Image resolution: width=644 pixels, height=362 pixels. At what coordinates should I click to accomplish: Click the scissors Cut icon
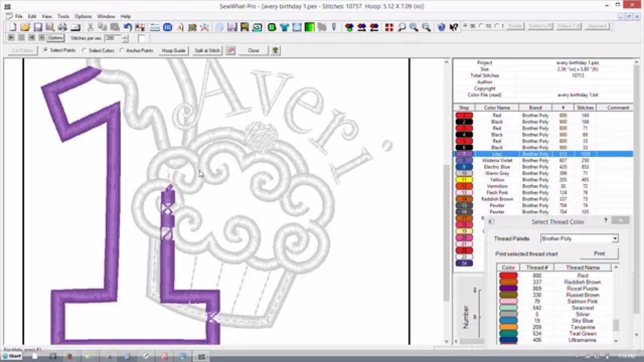90,27
